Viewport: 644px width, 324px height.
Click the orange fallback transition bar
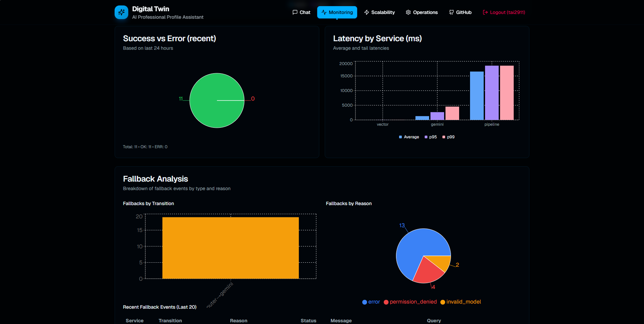tap(230, 247)
